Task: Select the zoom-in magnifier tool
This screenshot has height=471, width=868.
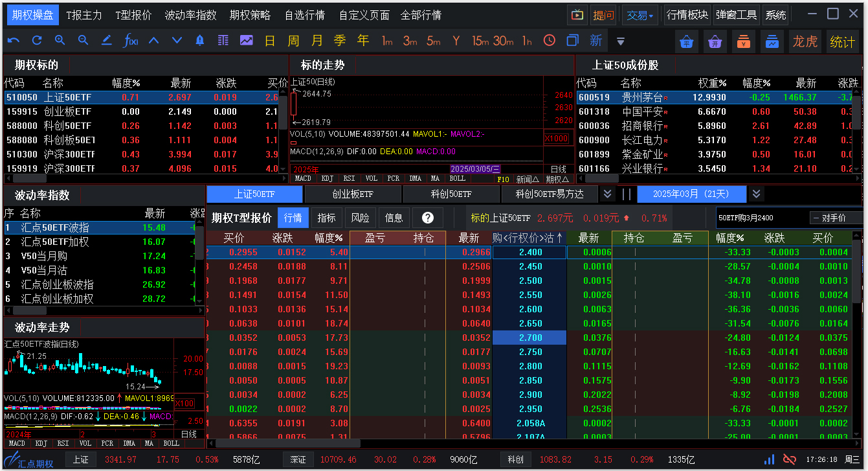Action: tap(60, 40)
